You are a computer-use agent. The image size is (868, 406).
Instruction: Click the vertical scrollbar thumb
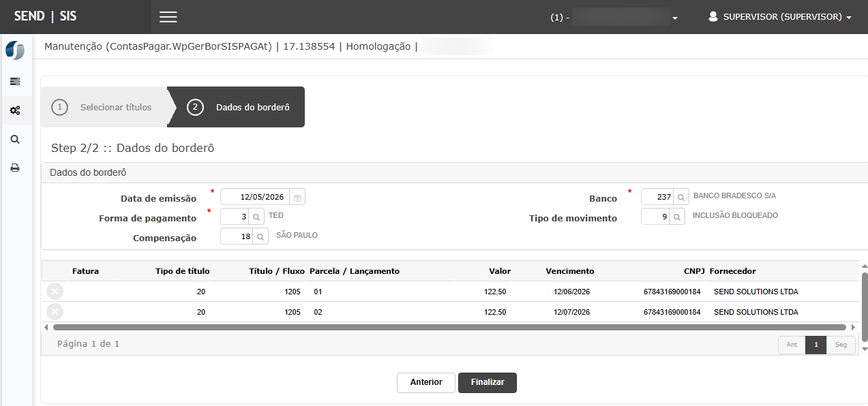coord(865,307)
